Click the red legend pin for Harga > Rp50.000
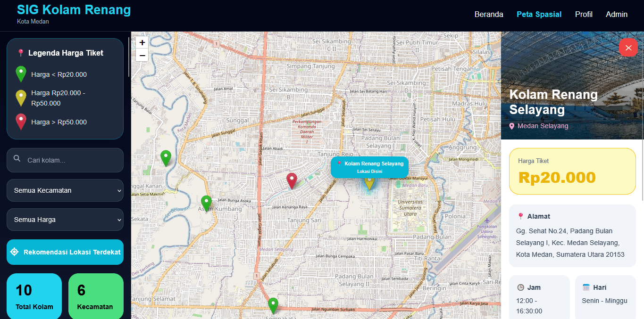Screen dimensions: 644x319 21,122
